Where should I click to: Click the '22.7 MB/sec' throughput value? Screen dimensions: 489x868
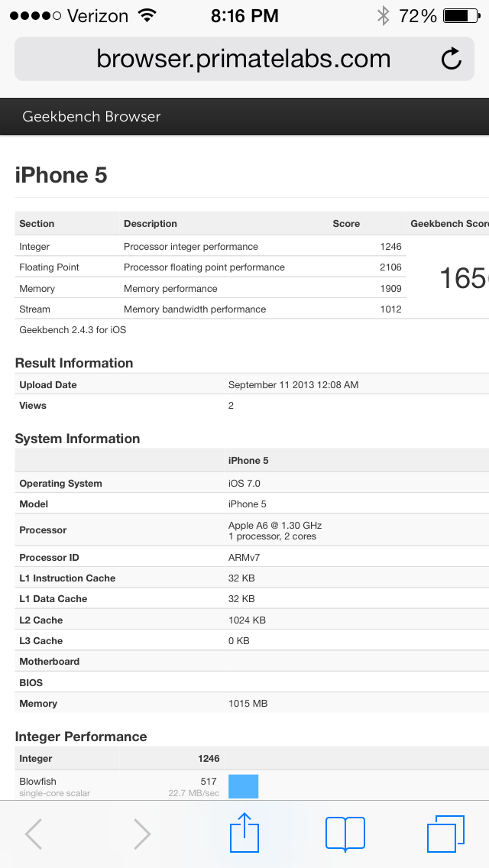click(x=194, y=793)
